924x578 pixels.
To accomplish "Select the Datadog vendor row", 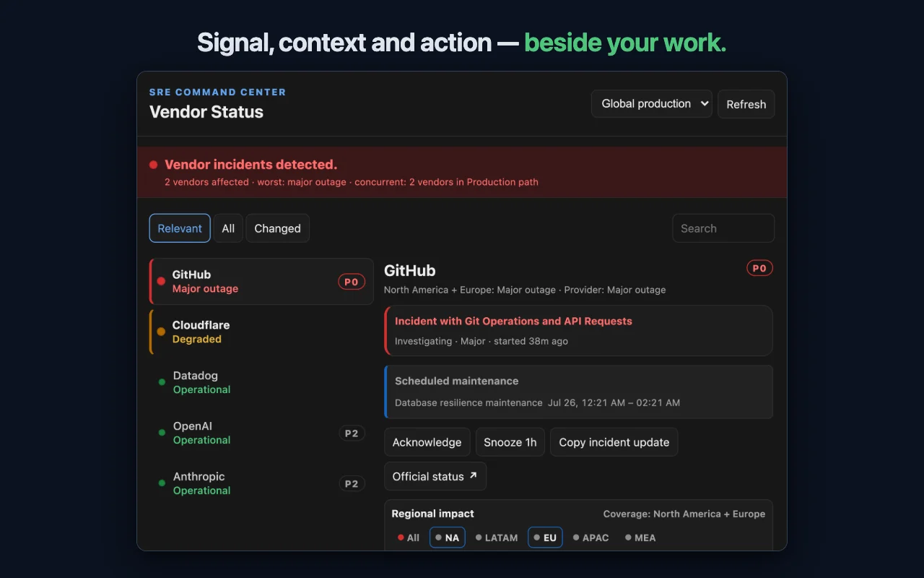I will [261, 382].
